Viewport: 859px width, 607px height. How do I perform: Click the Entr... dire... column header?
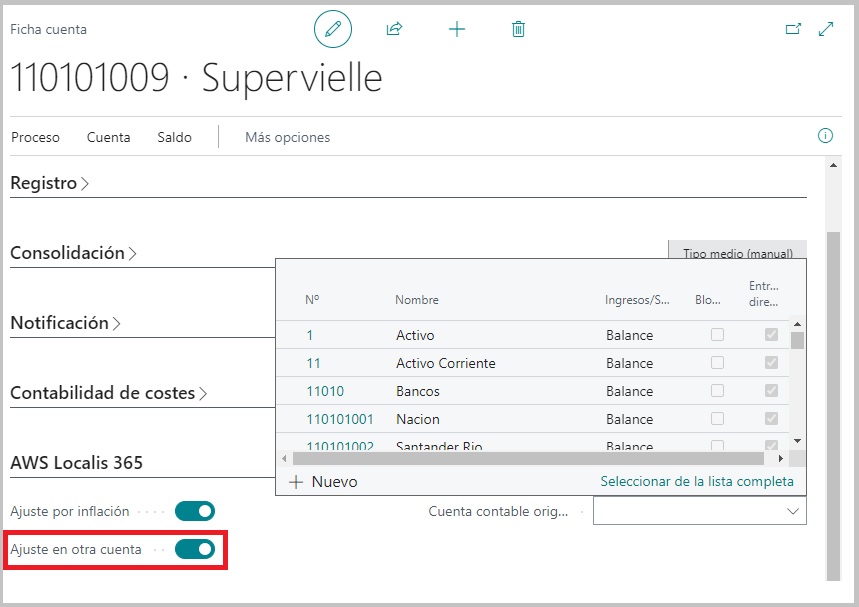(x=764, y=294)
